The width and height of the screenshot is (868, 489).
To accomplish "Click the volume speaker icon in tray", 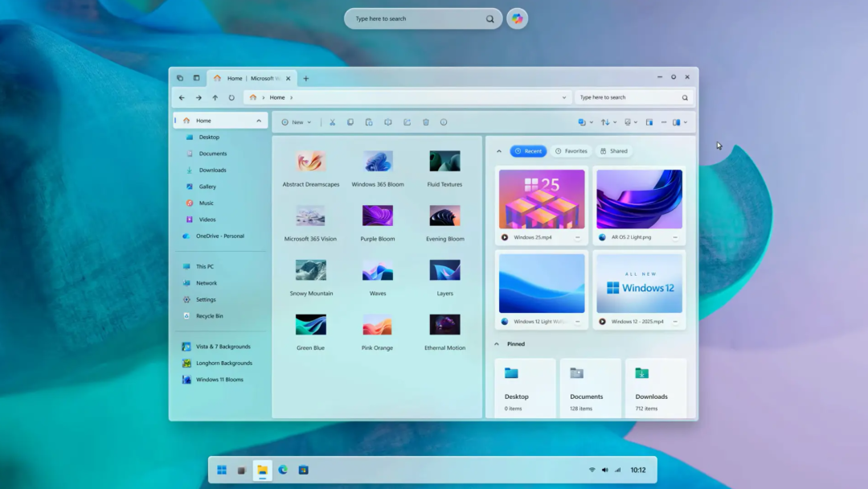I will coord(605,471).
